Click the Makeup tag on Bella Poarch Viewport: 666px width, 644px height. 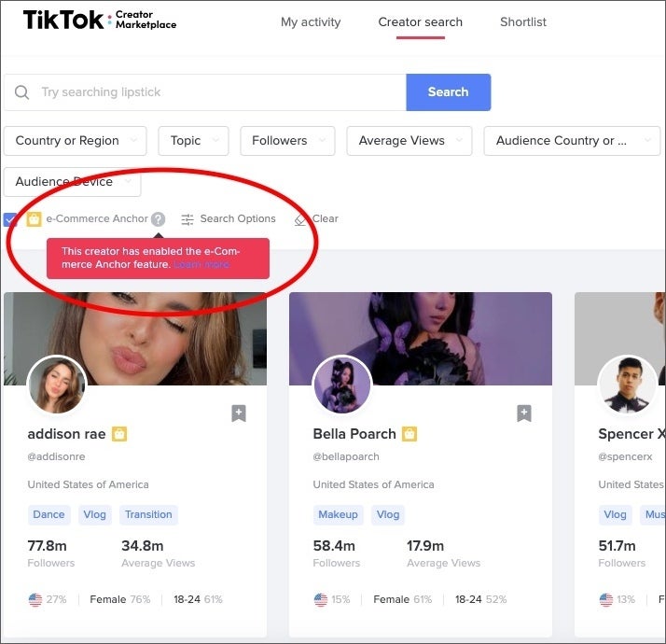338,515
